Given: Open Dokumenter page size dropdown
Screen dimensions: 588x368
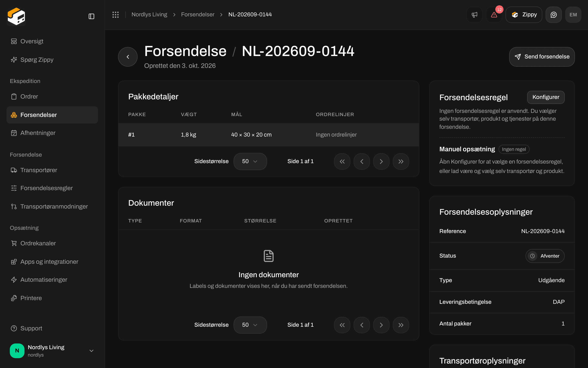Looking at the screenshot, I should (250, 325).
